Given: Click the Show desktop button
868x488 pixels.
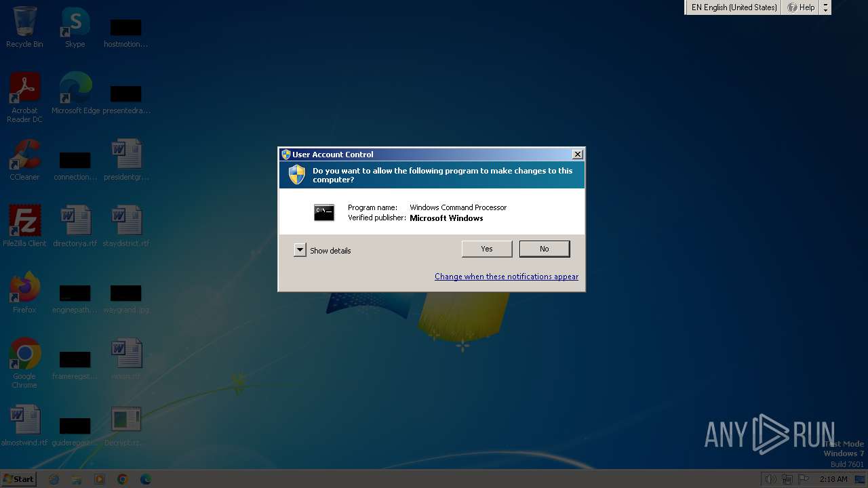Looking at the screenshot, I should (860, 479).
